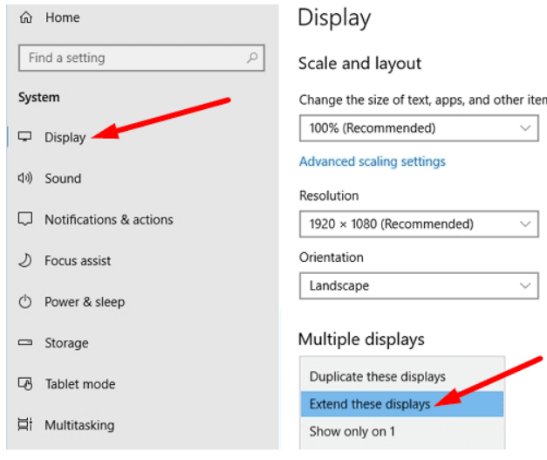The height and width of the screenshot is (460, 547).
Task: Switch to Tablet mode settings
Action: click(80, 384)
